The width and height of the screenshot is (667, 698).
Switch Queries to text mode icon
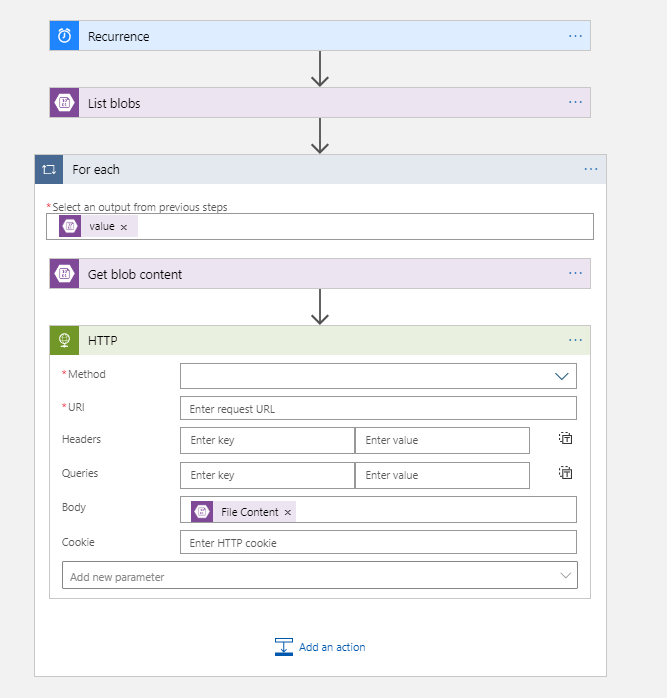point(565,473)
